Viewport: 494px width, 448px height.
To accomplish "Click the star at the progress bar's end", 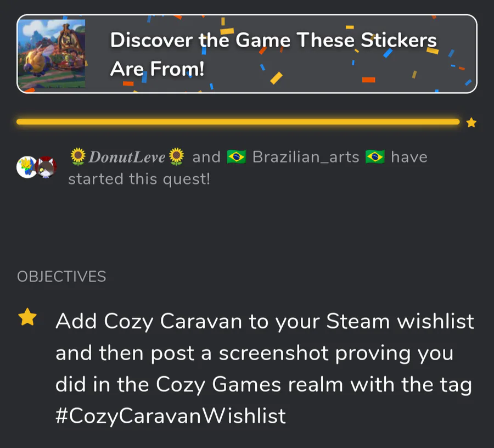I will [x=471, y=122].
